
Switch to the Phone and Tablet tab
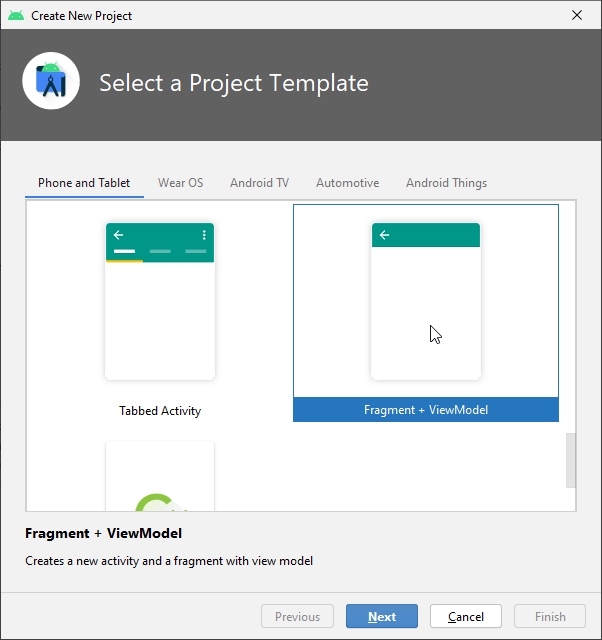(x=84, y=183)
